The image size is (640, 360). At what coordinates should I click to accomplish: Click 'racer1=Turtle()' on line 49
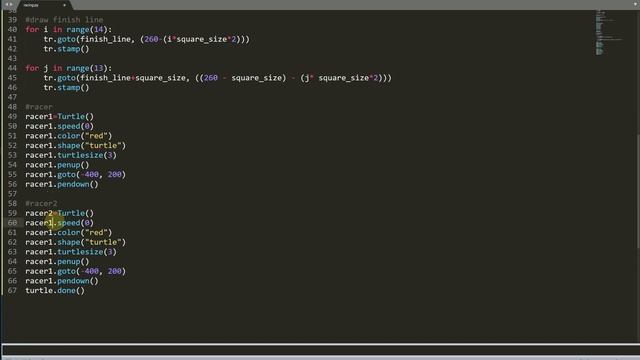click(60, 117)
